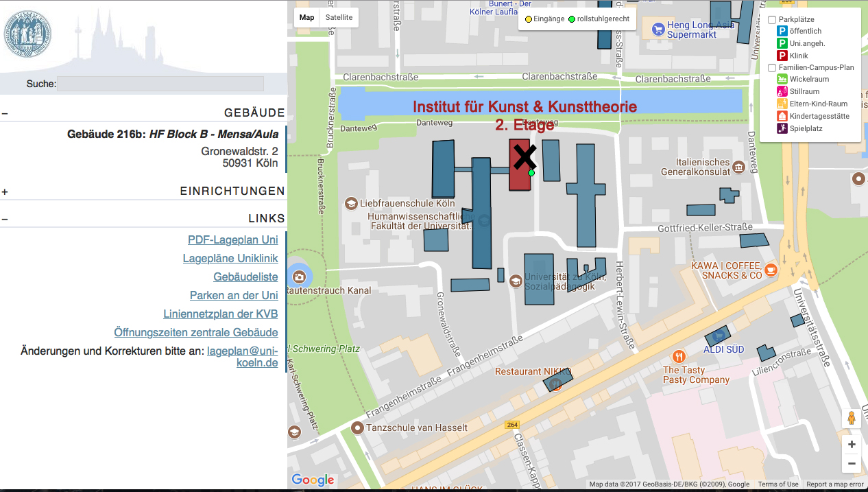Click 'Report a map error'

[x=835, y=484]
